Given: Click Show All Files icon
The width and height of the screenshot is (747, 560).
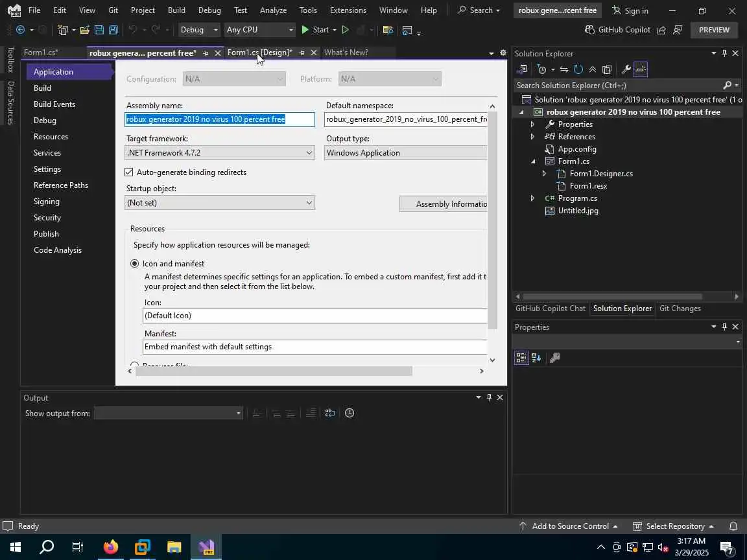Looking at the screenshot, I should (607, 69).
